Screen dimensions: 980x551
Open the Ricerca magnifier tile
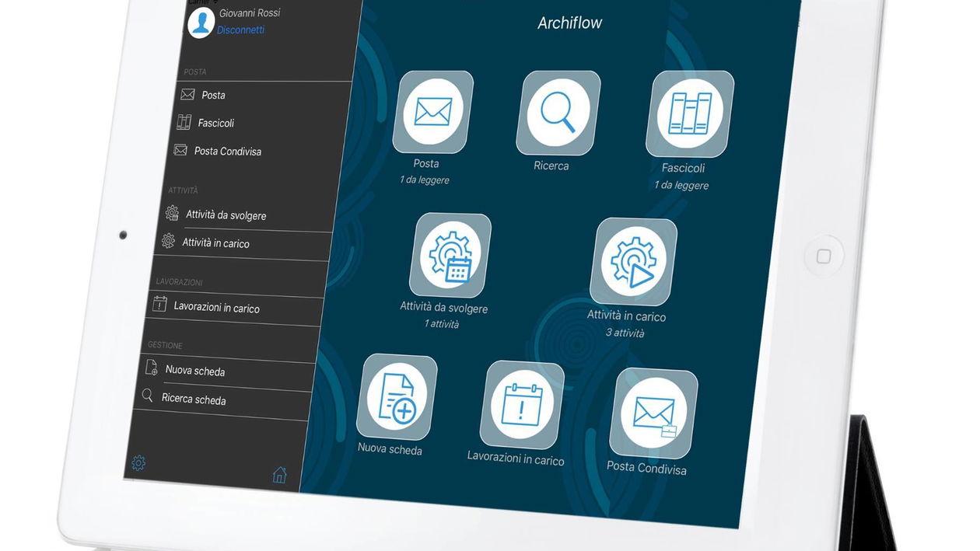558,113
